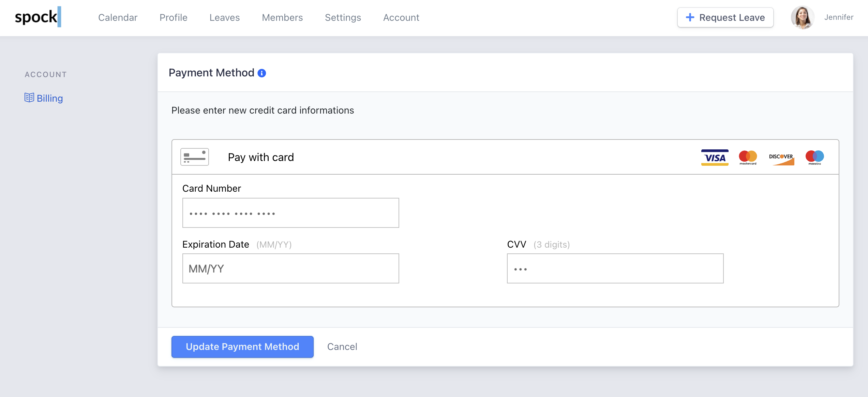Screen dimensions: 868x397
Task: Click the spock logo
Action: click(x=38, y=17)
